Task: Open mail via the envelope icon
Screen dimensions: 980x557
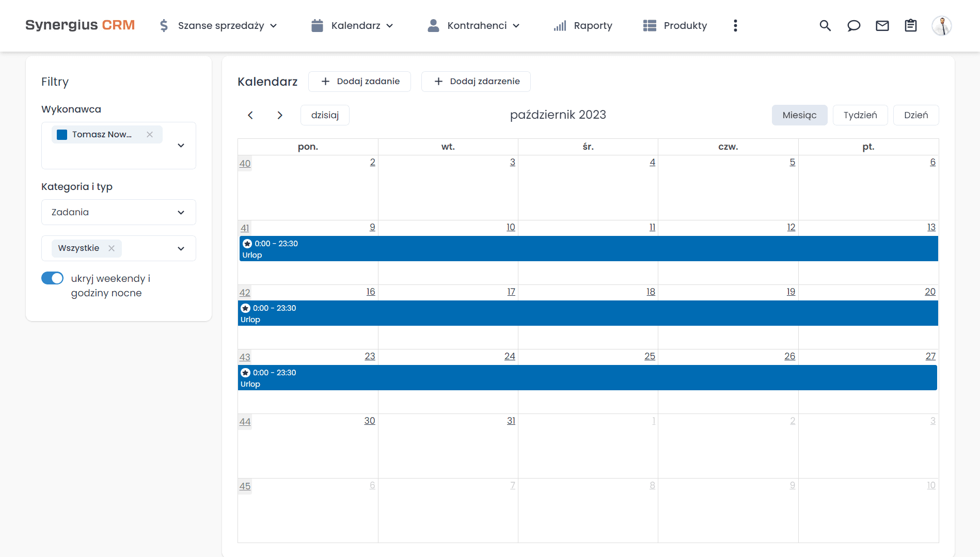Action: [x=882, y=25]
